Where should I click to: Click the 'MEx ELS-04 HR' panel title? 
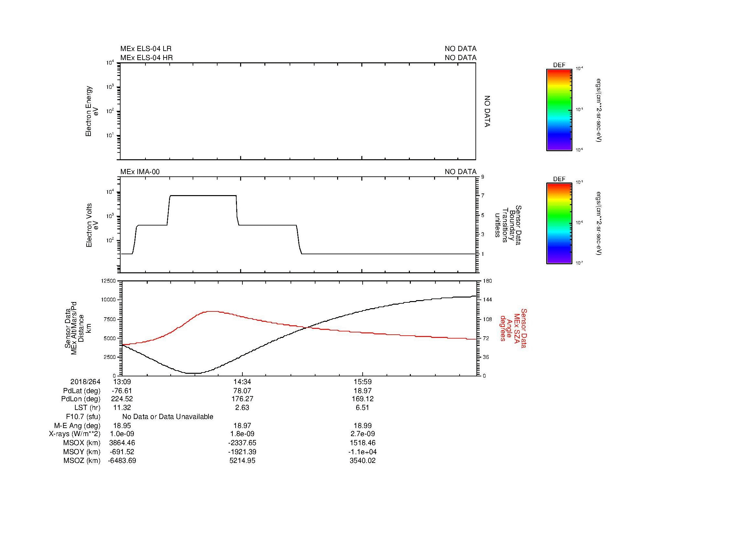click(146, 58)
